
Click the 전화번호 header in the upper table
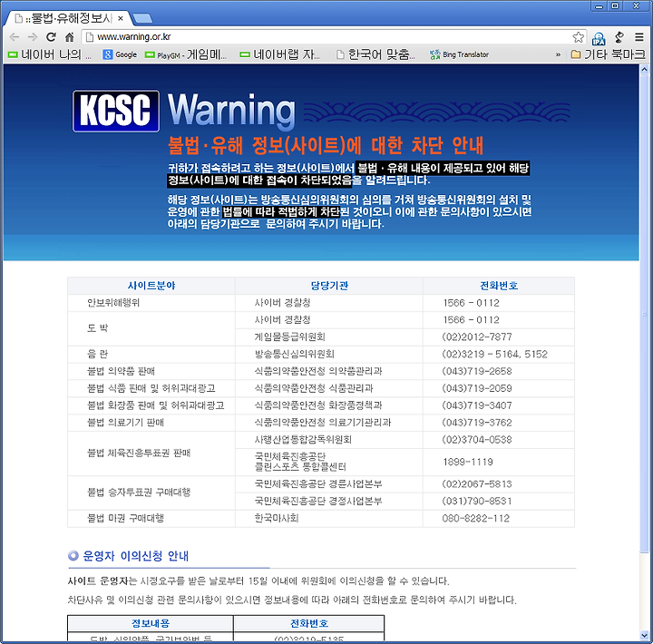[x=499, y=286]
